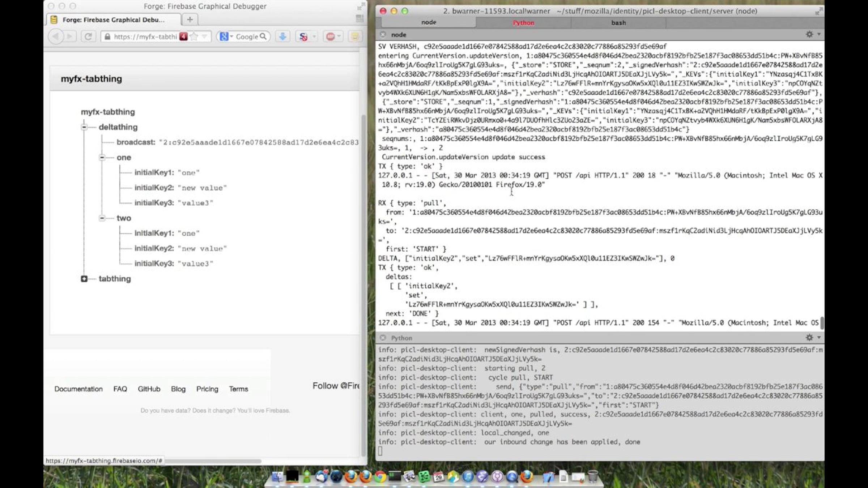Click "value3" of initialKey3 under two
The image size is (868, 488).
coord(195,264)
